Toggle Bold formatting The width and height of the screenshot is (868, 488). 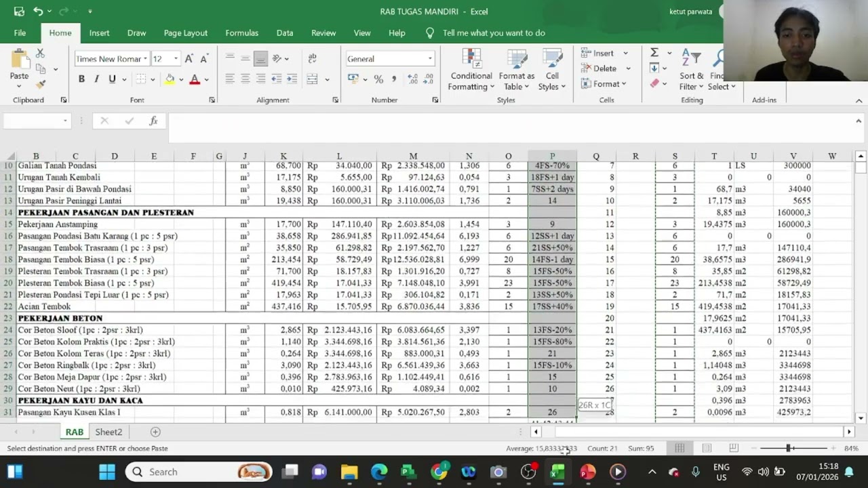[81, 79]
